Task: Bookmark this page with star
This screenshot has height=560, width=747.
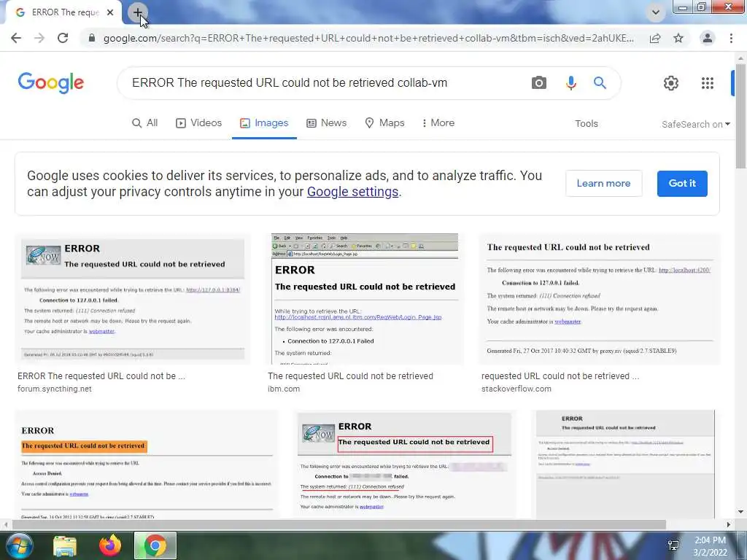Action: coord(678,38)
